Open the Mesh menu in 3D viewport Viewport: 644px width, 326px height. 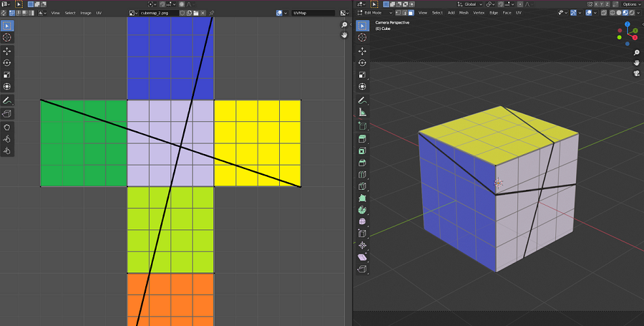pos(464,13)
